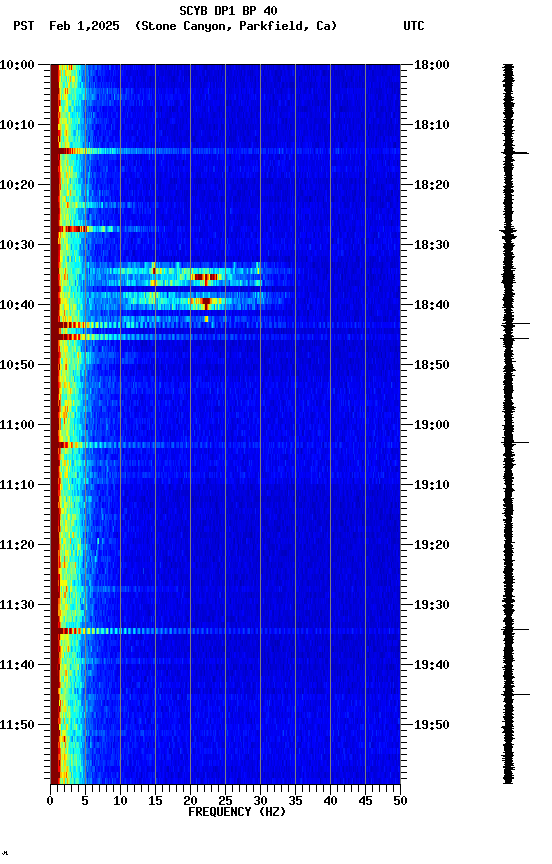Click the 11:30 PST time label
This screenshot has width=552, height=864.
pos(17,605)
